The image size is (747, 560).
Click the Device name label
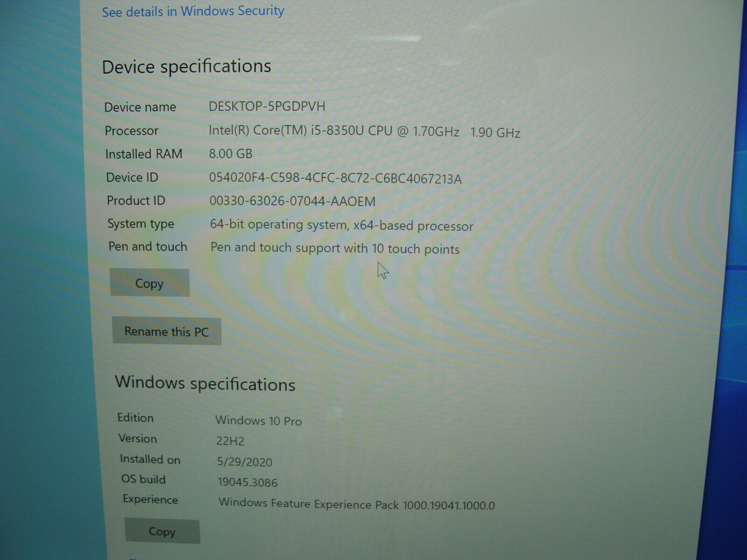pos(140,107)
